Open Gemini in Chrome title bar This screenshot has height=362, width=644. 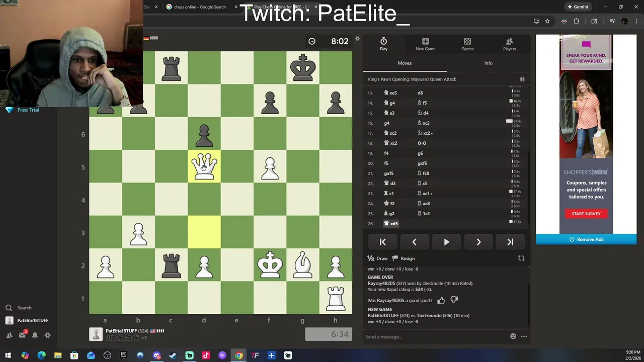click(x=577, y=7)
